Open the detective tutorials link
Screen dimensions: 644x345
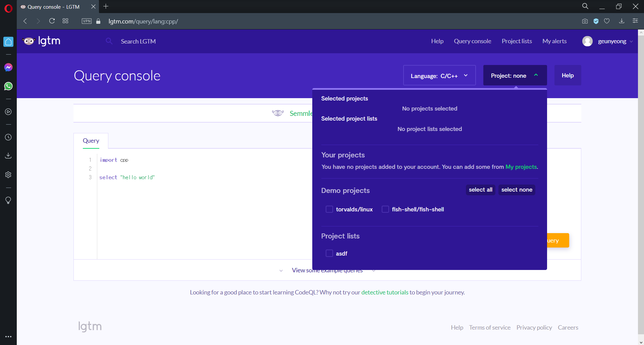[x=385, y=292]
